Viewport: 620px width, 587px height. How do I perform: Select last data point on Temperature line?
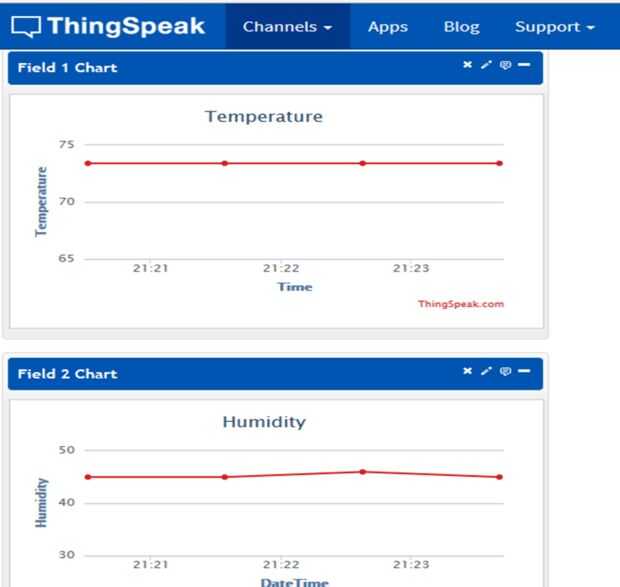point(499,163)
